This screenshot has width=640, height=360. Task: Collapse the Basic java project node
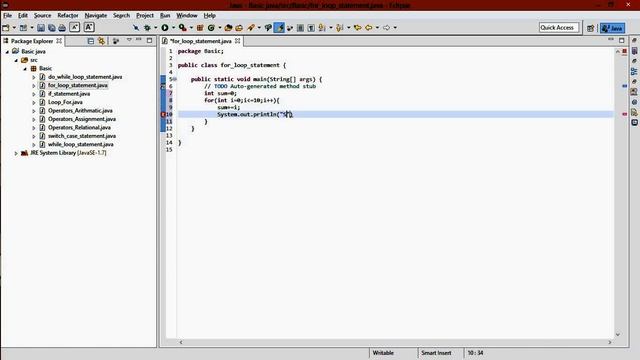pos(7,52)
